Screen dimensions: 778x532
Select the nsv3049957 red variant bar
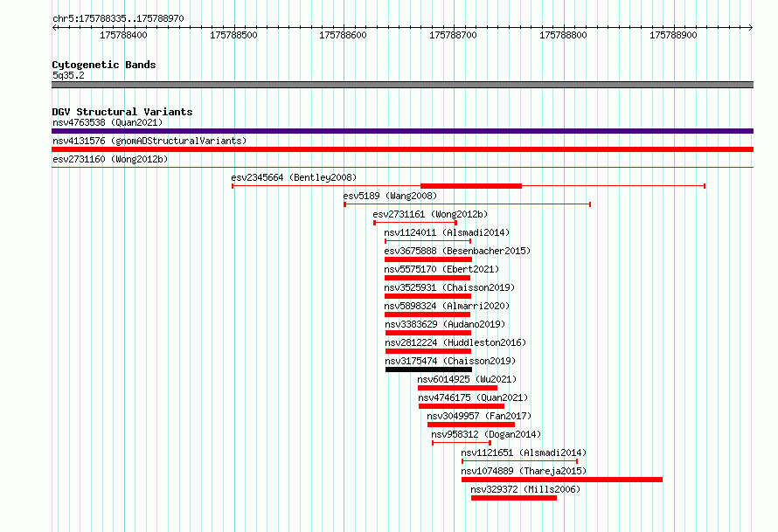(x=471, y=425)
